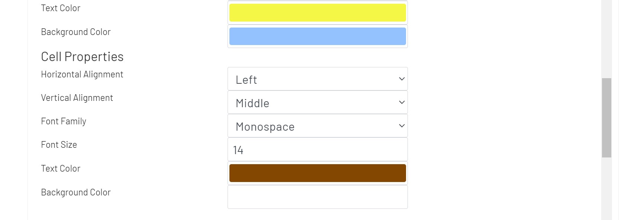This screenshot has height=220, width=644.
Task: Open the Horizontal Alignment dropdown
Action: 318,79
